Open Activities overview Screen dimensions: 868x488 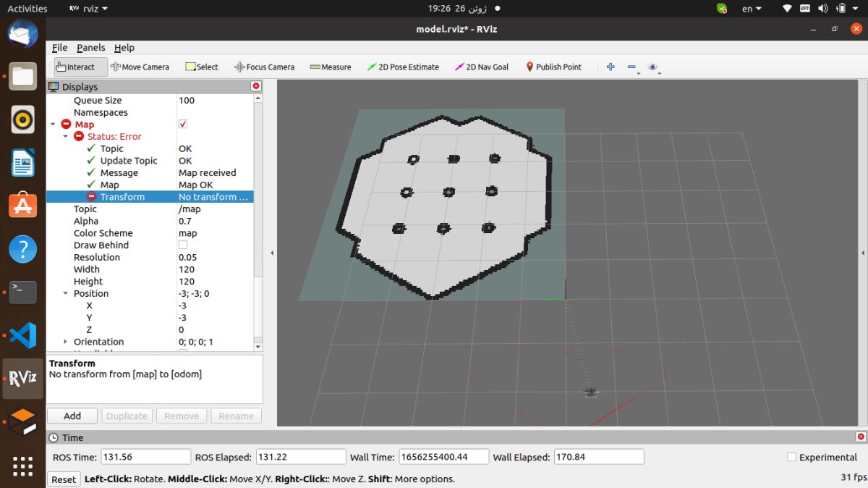coord(27,9)
